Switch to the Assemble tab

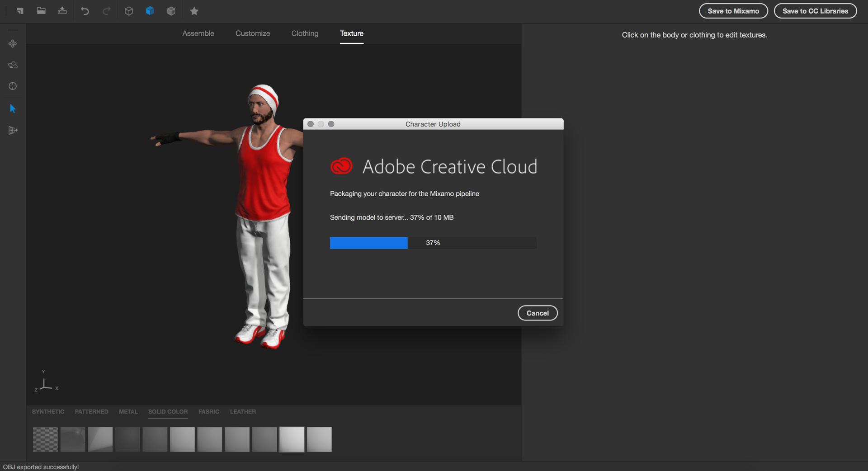[x=198, y=33]
